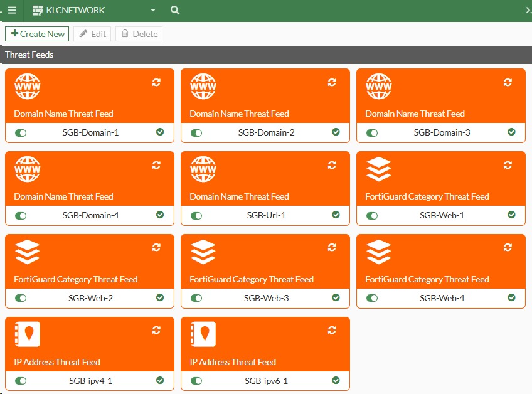Click SGB-Domain-4 Domain Name Threat Feed title
This screenshot has height=394, width=532.
coord(63,196)
